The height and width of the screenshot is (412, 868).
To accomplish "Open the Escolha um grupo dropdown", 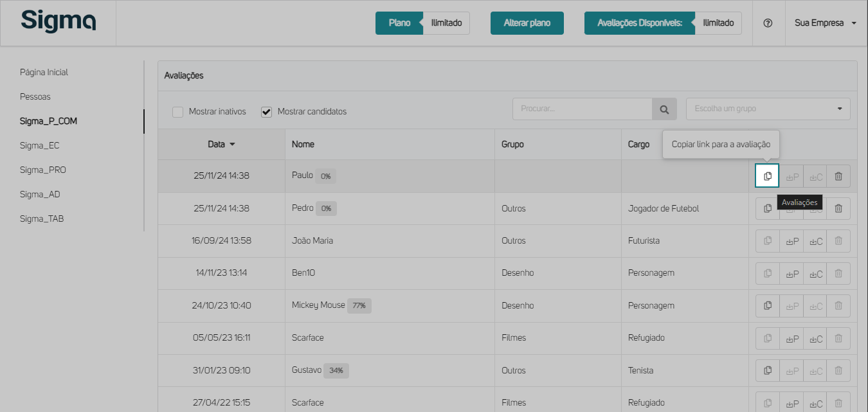I will (768, 109).
